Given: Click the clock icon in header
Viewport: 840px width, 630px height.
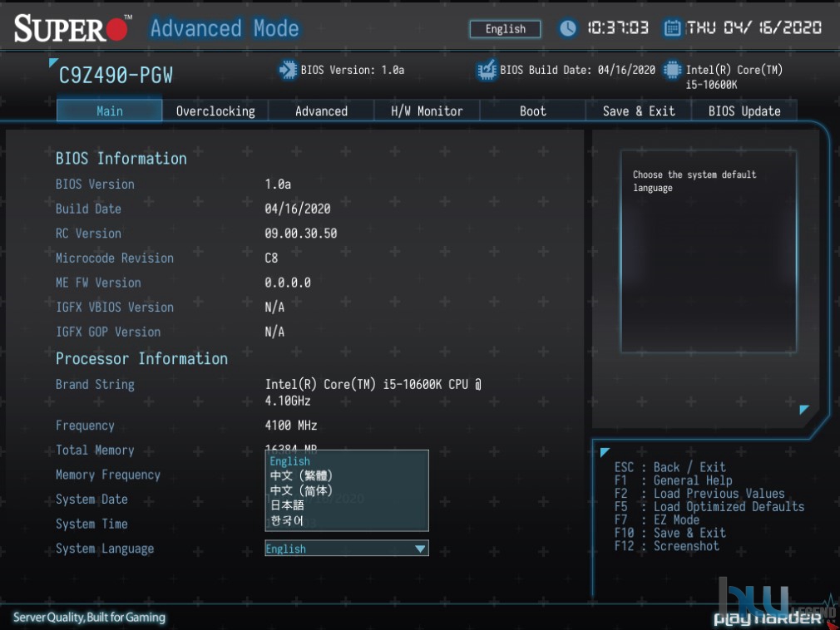Looking at the screenshot, I should tap(567, 27).
